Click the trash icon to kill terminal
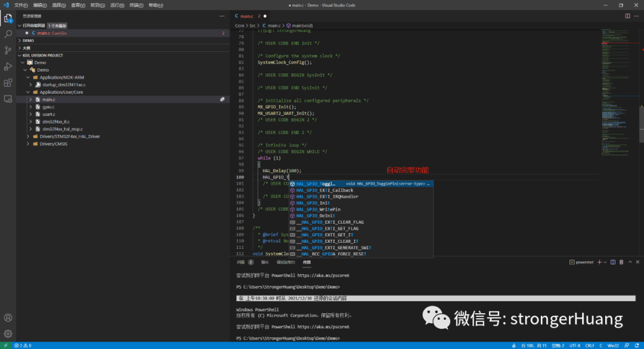The width and height of the screenshot is (644, 349). (622, 262)
